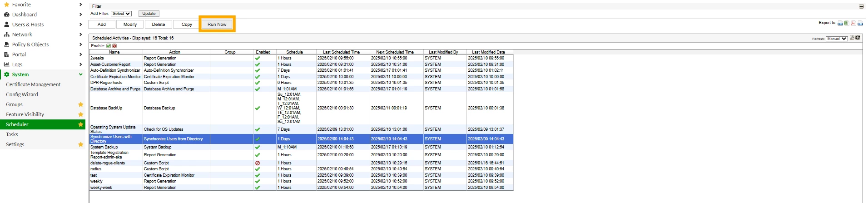Screen dimensions: 868x203
Task: Select the Operating System Update Status row
Action: point(301,129)
